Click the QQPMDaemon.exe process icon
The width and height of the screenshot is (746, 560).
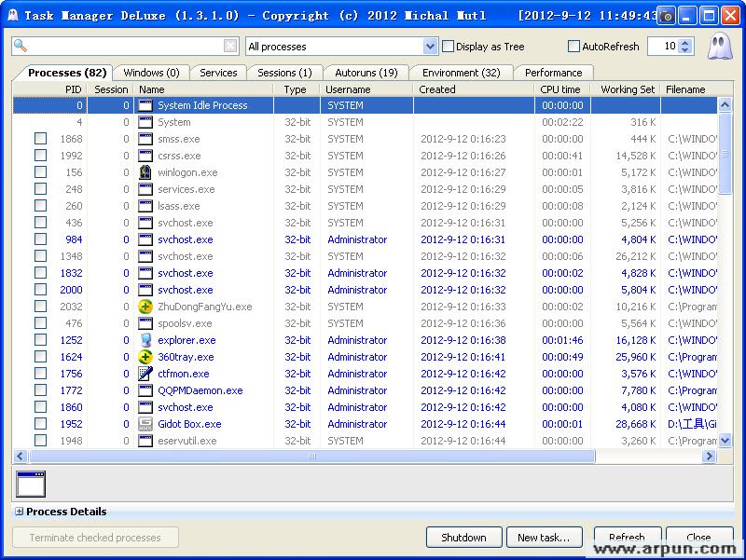pos(145,390)
